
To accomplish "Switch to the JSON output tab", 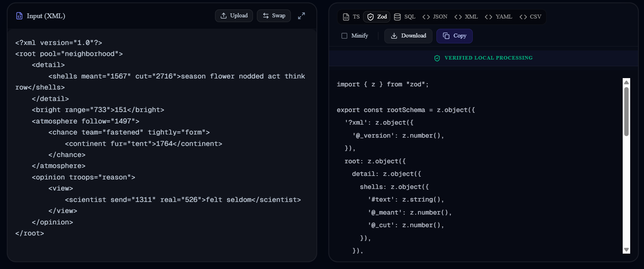I will 435,17.
